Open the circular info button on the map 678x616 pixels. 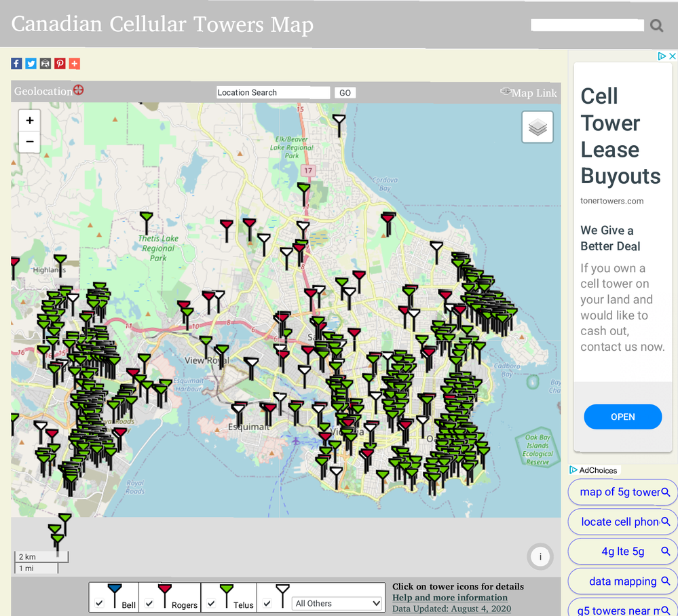click(x=540, y=556)
